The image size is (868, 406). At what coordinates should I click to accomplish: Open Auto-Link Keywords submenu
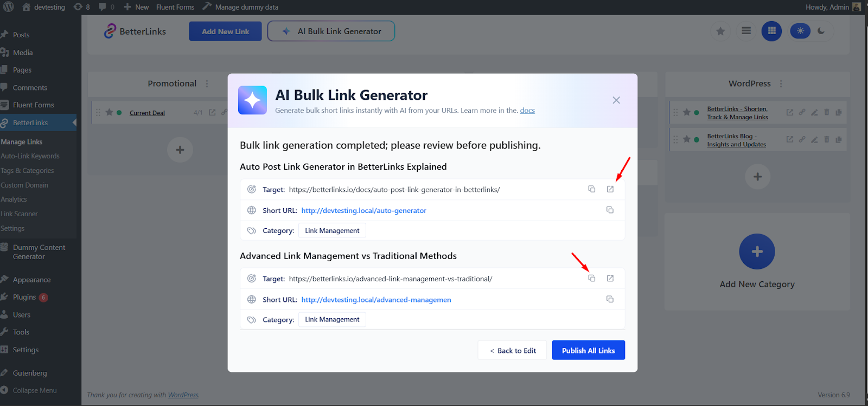(x=30, y=156)
